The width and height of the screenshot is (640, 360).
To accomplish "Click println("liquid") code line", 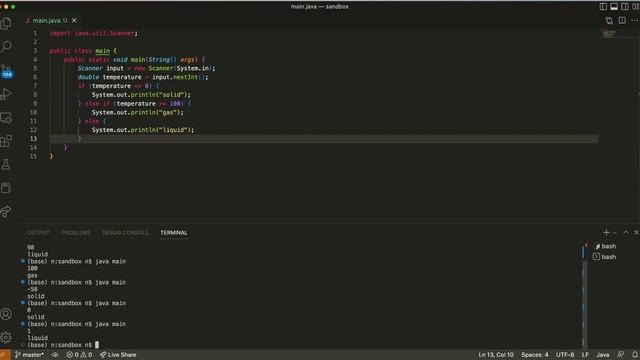I will tap(143, 130).
